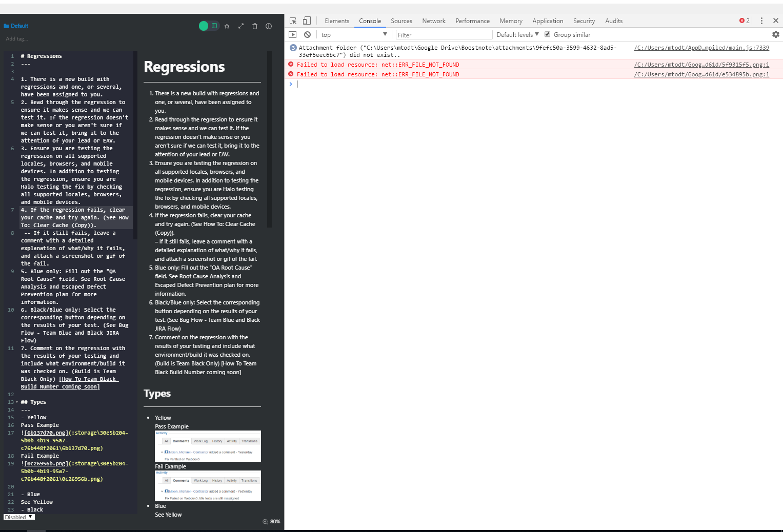
Task: Open the Default levels dropdown
Action: (517, 34)
